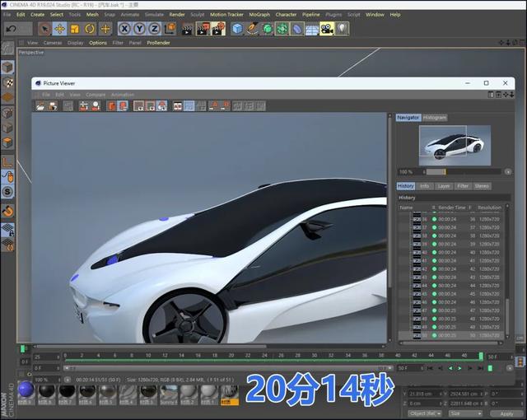Select the Rotate tool
This screenshot has height=420, width=527.
point(90,29)
